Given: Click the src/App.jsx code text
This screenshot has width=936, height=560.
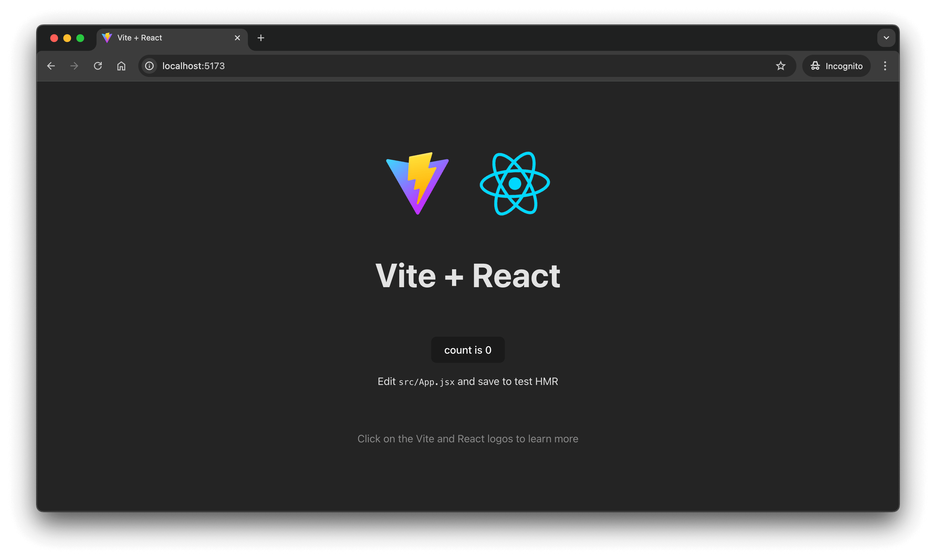Looking at the screenshot, I should (426, 382).
